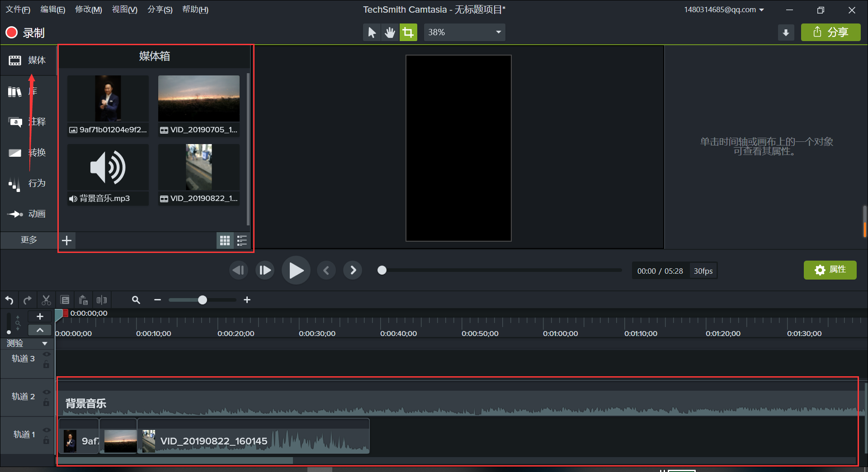Open the 行为 Behaviors panel
The image size is (868, 472).
pos(28,183)
